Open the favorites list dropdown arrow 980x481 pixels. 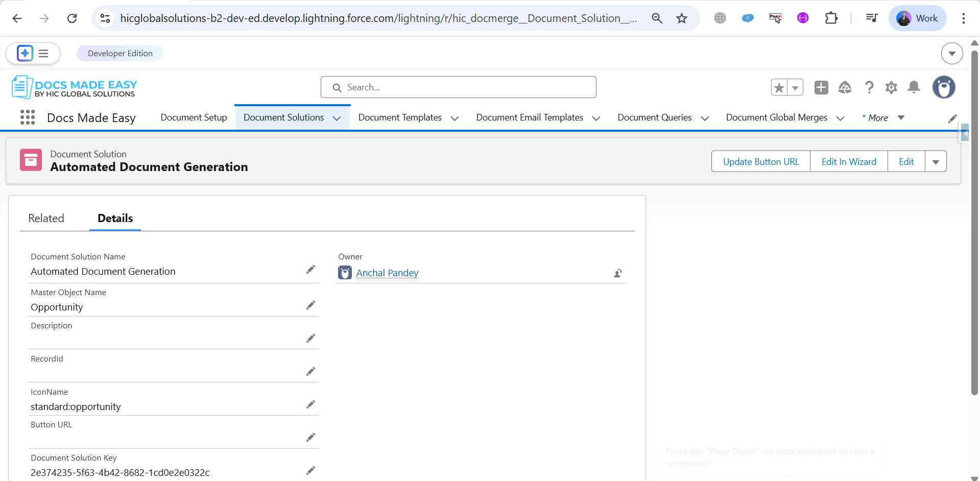click(795, 87)
